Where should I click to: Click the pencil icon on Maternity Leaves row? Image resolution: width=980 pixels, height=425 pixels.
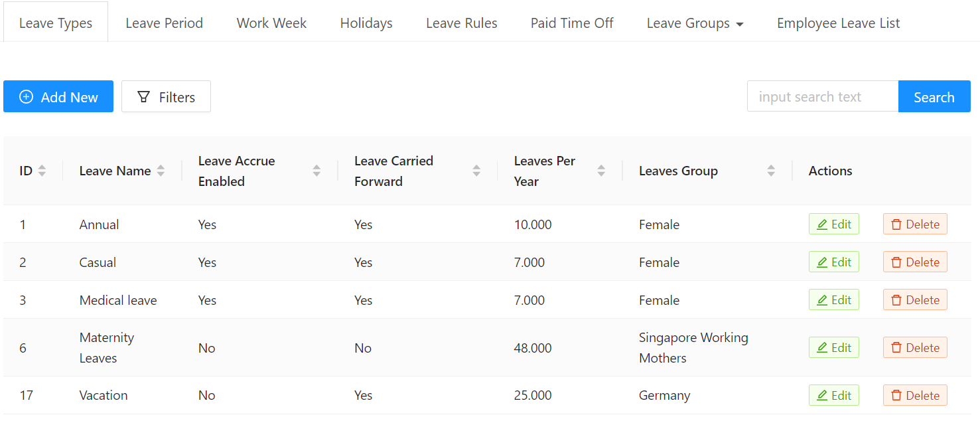click(x=824, y=347)
